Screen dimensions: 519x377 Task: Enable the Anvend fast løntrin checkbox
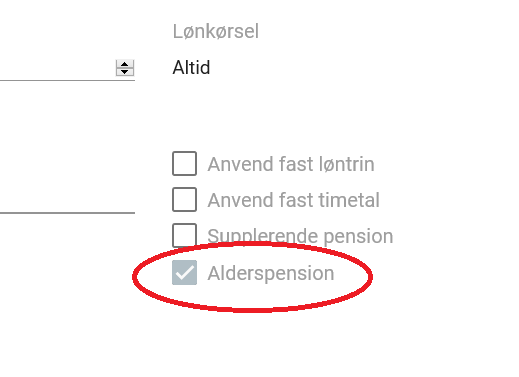[184, 163]
